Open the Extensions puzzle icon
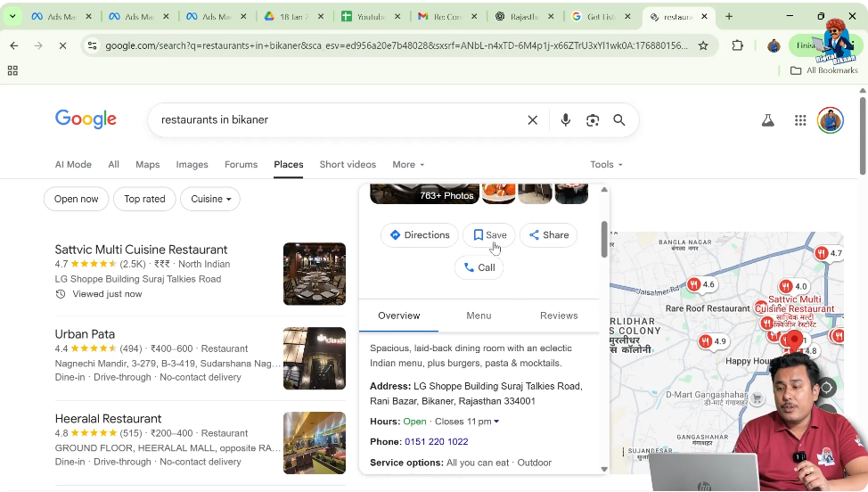 point(737,46)
